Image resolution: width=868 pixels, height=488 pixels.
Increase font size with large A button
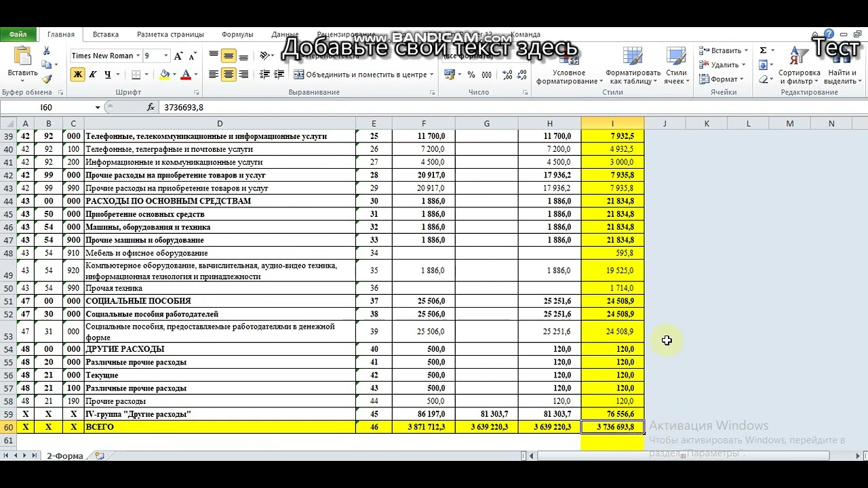click(178, 56)
